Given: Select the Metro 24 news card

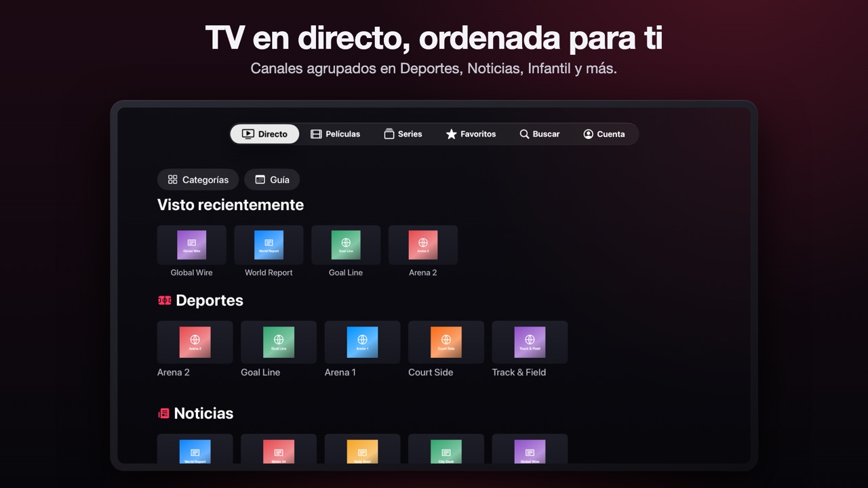Looking at the screenshot, I should pos(279,449).
